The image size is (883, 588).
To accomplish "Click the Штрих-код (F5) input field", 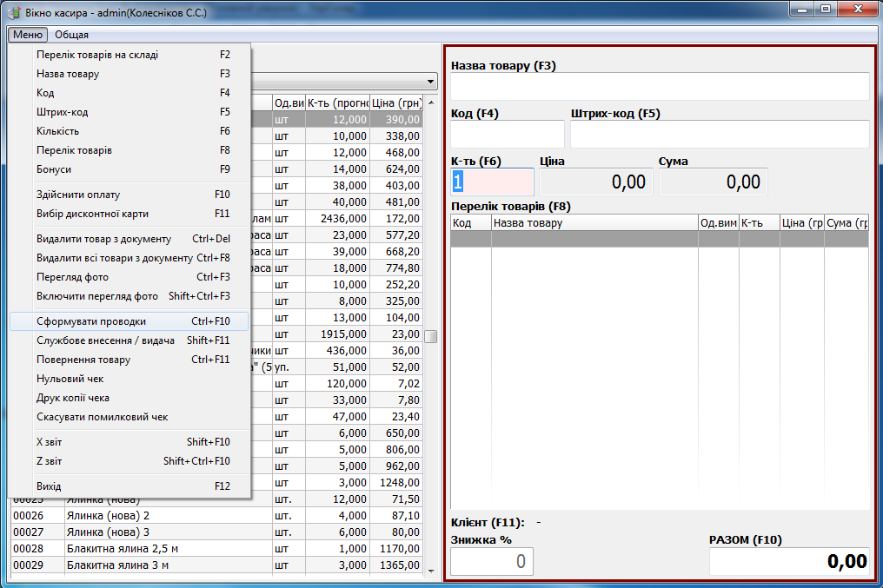I will coord(719,135).
